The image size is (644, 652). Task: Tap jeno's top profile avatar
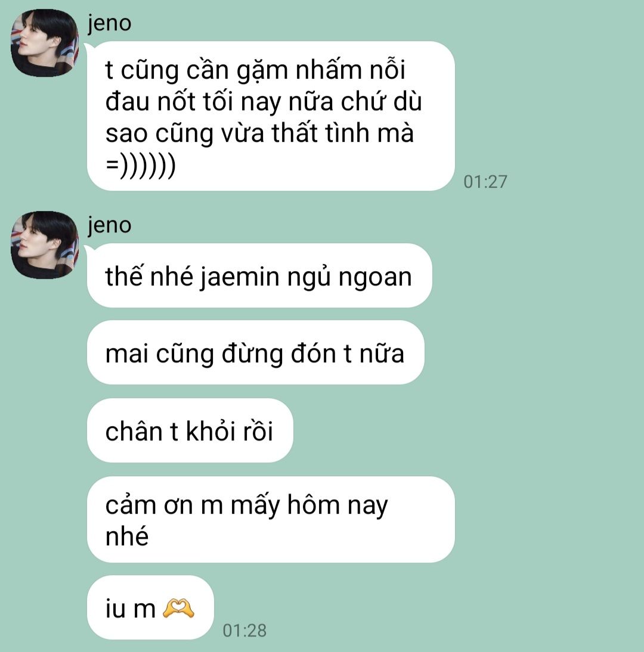tap(45, 43)
